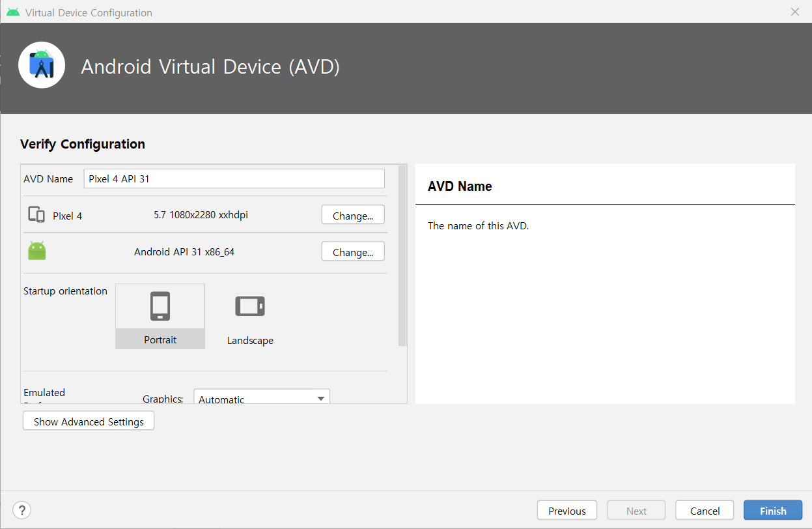Viewport: 812px width, 529px height.
Task: Select Portrait startup orientation
Action: [160, 317]
